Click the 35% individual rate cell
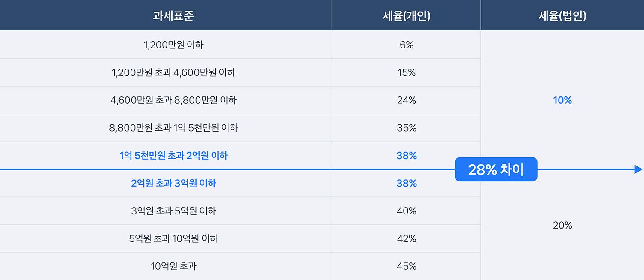 point(406,128)
